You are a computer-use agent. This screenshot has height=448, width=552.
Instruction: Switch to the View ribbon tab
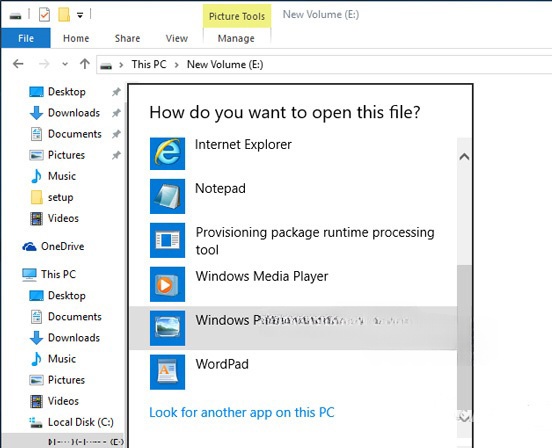coord(177,38)
